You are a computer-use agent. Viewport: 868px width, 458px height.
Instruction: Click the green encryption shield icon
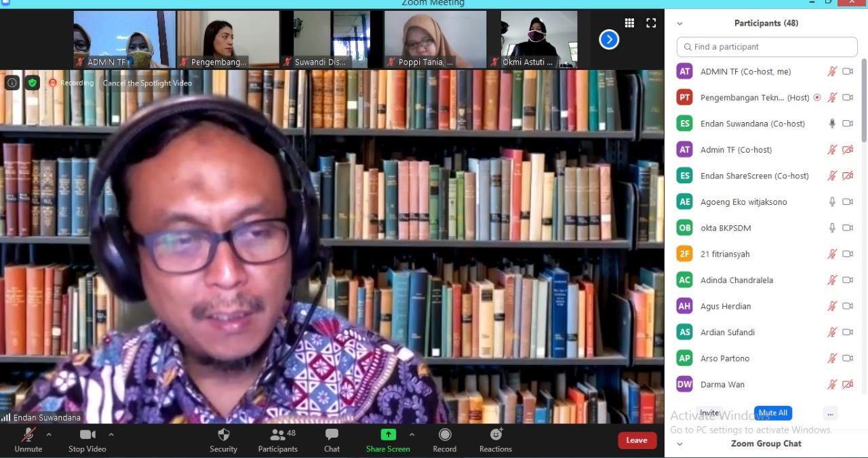pyautogui.click(x=32, y=83)
